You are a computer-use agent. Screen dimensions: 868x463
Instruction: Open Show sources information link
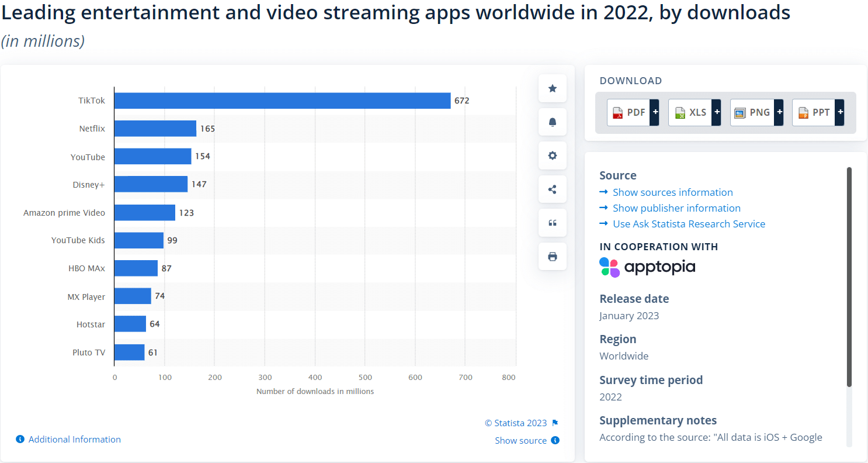(672, 192)
